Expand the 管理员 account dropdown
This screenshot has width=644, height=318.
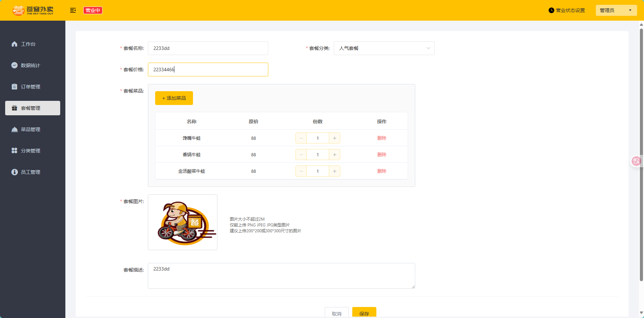coord(616,10)
